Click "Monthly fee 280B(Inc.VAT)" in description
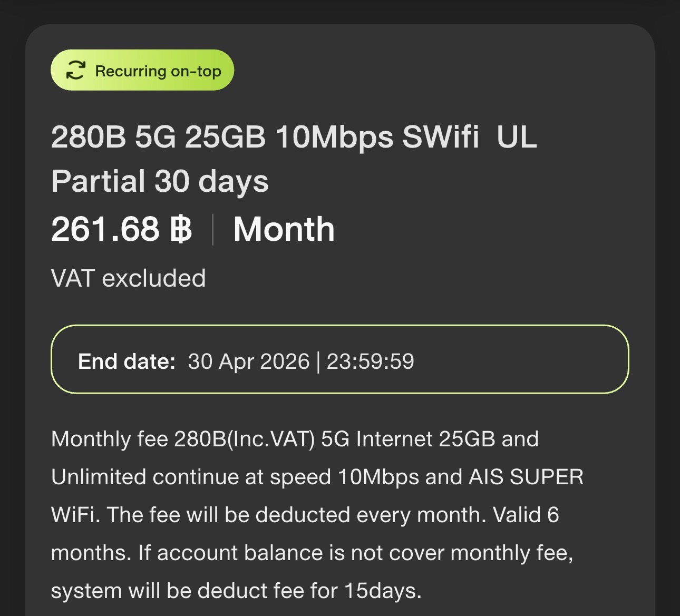The image size is (680, 616). coord(183,439)
